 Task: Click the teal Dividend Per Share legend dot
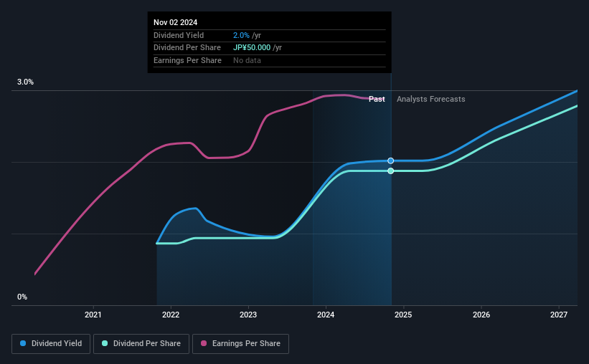[x=105, y=343]
